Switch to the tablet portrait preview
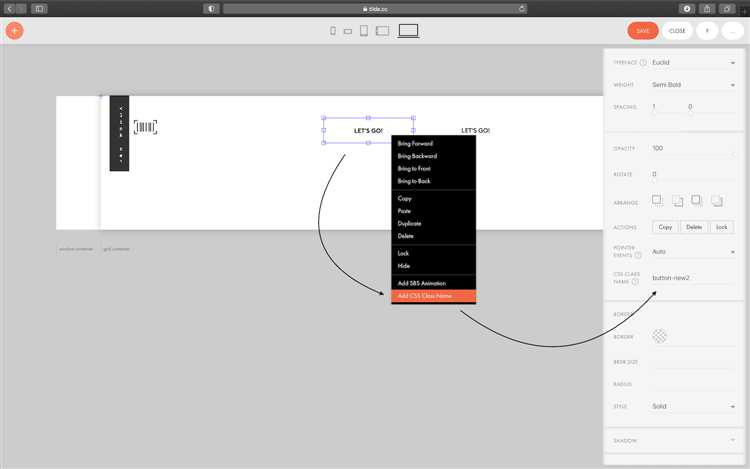750x469 pixels. click(x=364, y=31)
